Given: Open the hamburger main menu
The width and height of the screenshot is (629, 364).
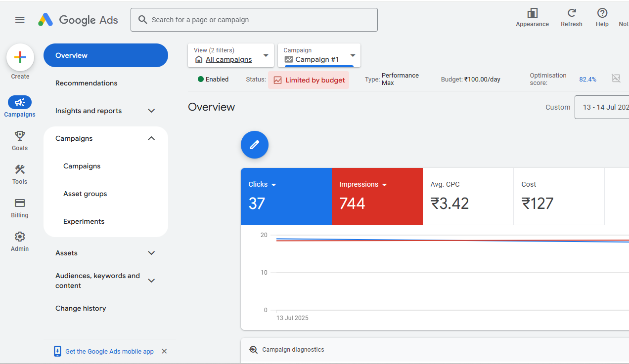Looking at the screenshot, I should (x=20, y=20).
